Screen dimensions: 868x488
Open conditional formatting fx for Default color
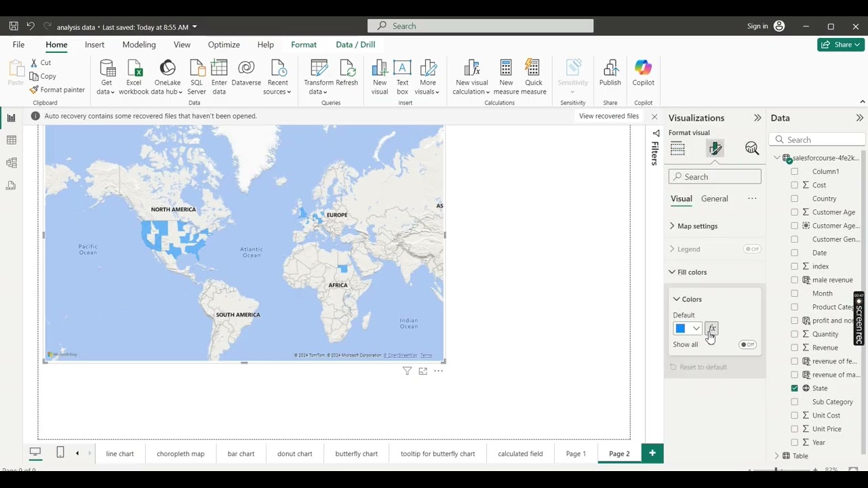pos(711,328)
